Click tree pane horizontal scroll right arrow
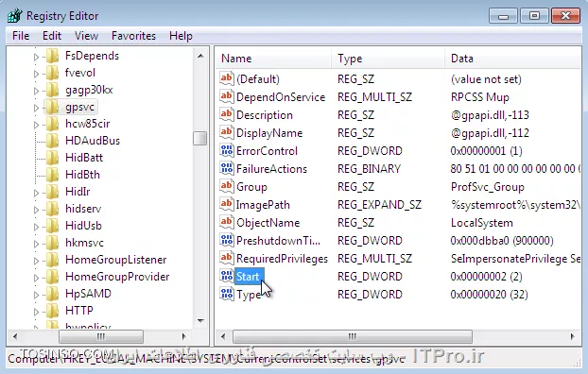The height and width of the screenshot is (374, 588). (x=183, y=336)
